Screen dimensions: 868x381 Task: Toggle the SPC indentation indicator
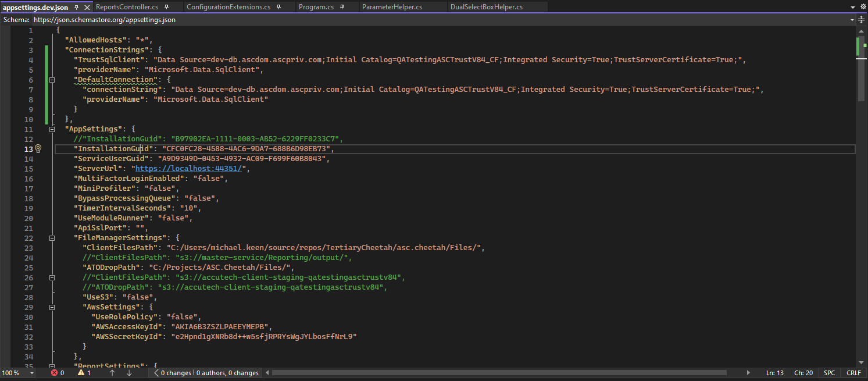(x=829, y=373)
